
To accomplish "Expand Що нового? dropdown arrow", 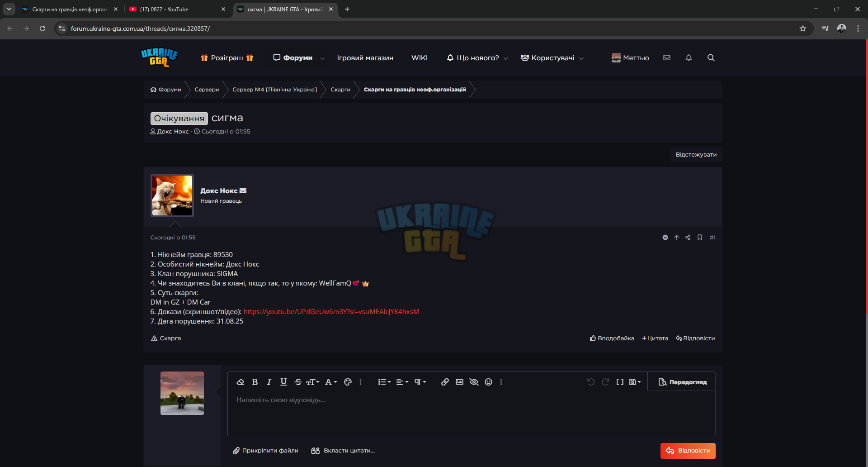I will (x=506, y=58).
